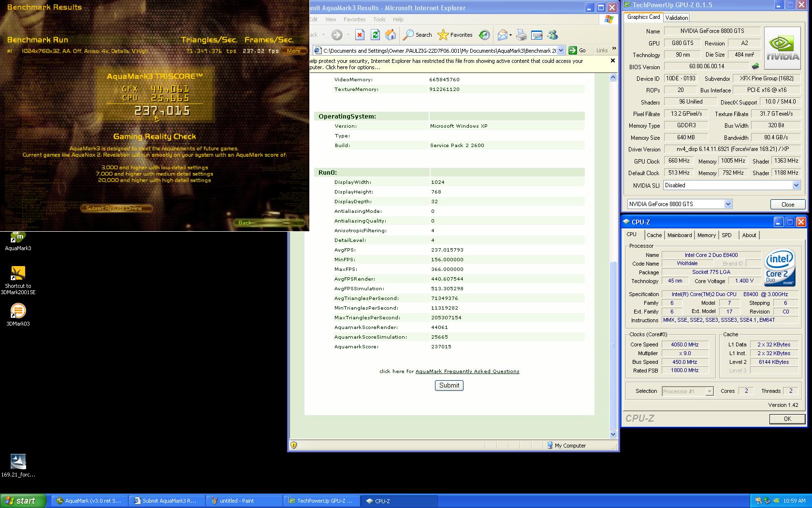Click the green Go arrow button

pyautogui.click(x=573, y=50)
